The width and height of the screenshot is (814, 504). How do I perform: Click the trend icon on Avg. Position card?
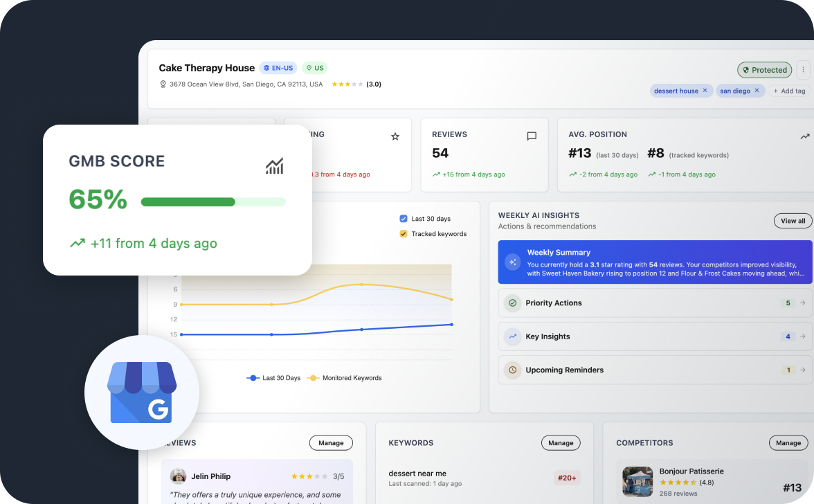pos(804,136)
